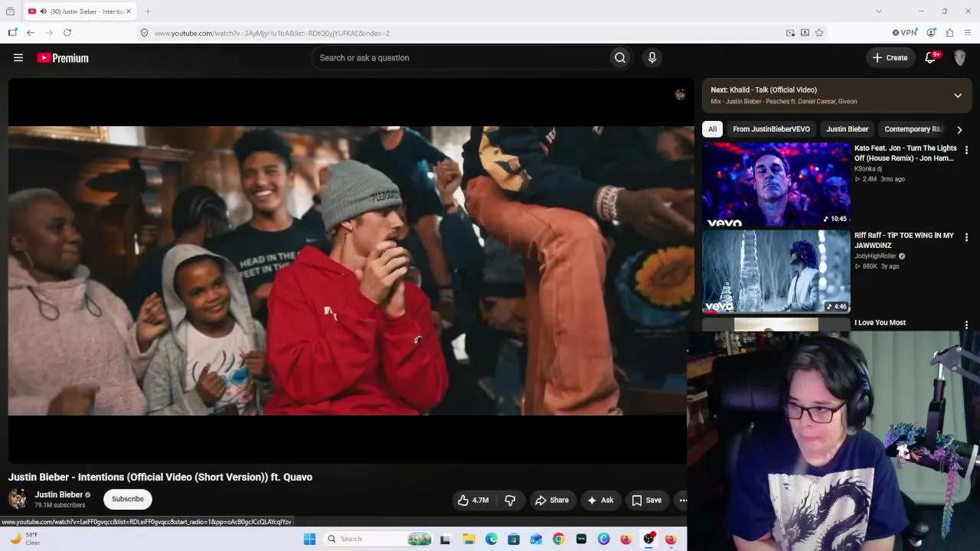
Task: Select the From JustinBieberVEVO chip
Action: click(x=771, y=129)
